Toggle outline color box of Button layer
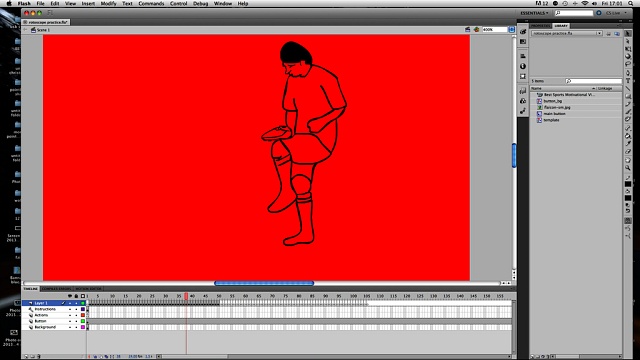Image resolution: width=640 pixels, height=360 pixels. pyautogui.click(x=83, y=321)
